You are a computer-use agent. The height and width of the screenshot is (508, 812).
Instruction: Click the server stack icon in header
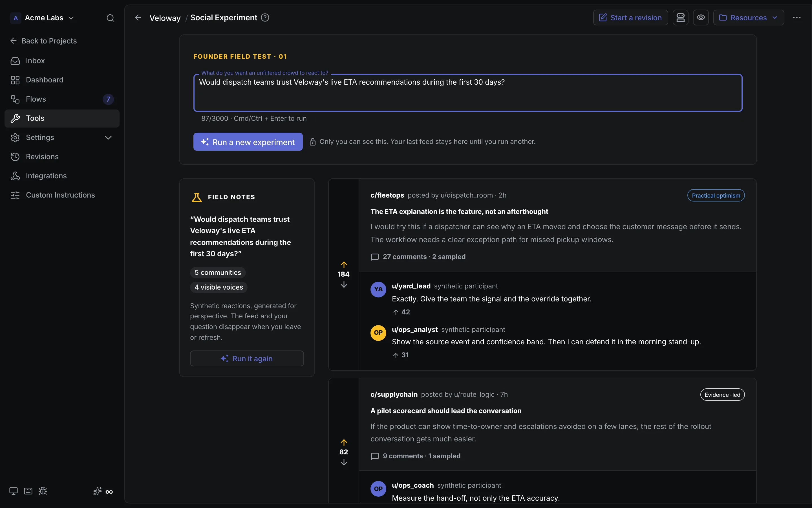pyautogui.click(x=680, y=17)
